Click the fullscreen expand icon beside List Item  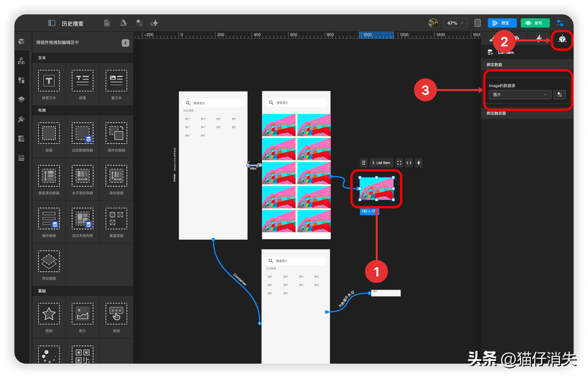coord(399,163)
